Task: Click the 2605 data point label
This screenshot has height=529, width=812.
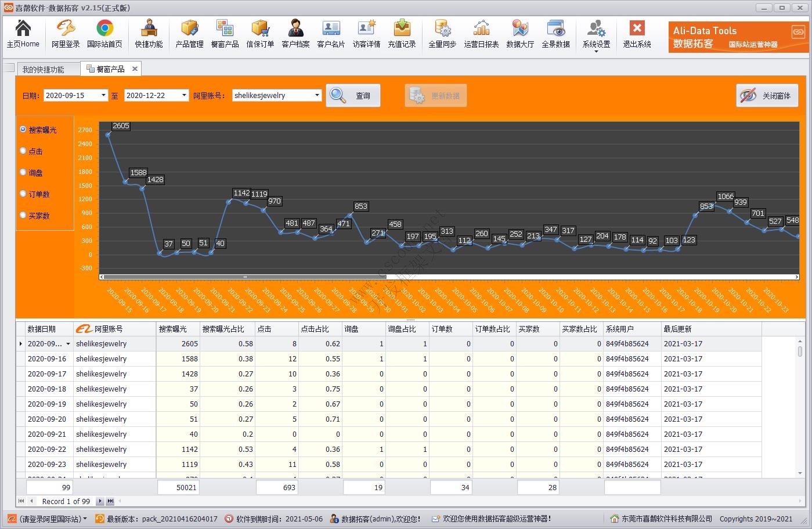Action: coord(121,126)
